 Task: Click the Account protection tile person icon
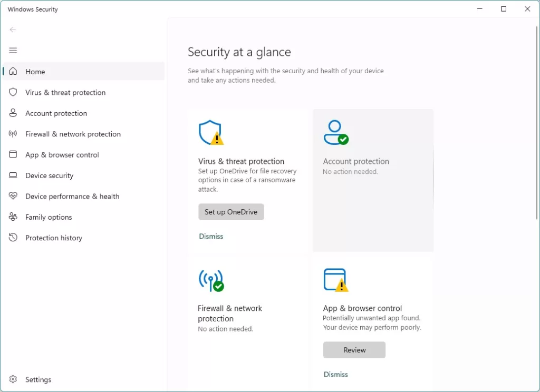(x=336, y=132)
